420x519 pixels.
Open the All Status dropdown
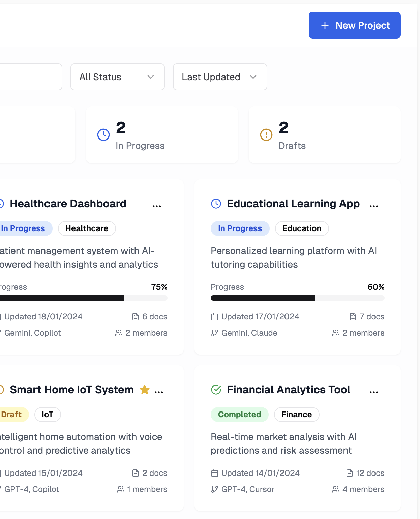118,77
